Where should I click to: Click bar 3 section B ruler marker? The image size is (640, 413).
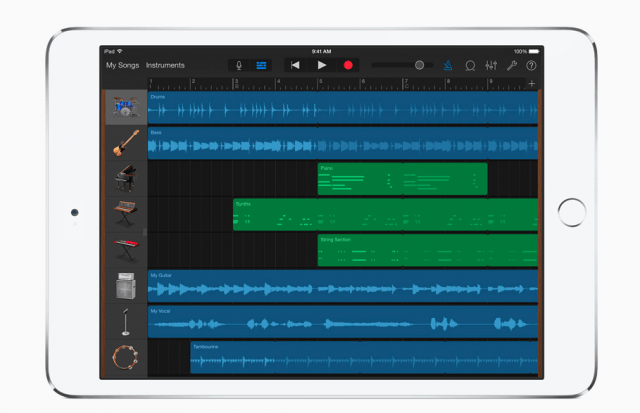[x=237, y=83]
